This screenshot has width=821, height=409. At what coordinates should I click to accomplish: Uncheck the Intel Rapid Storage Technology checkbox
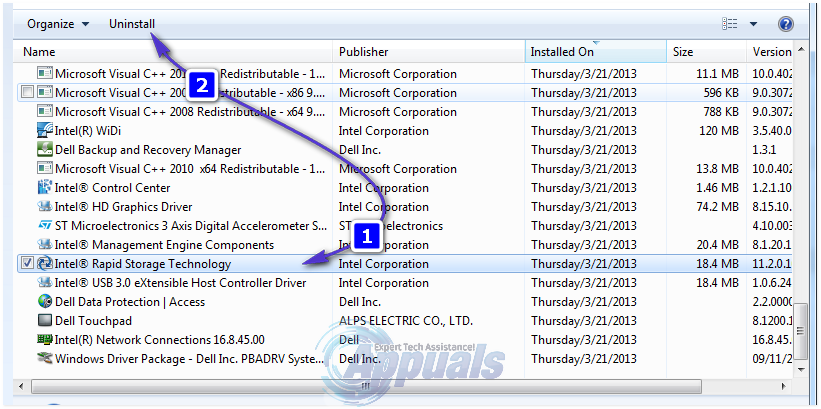[28, 264]
